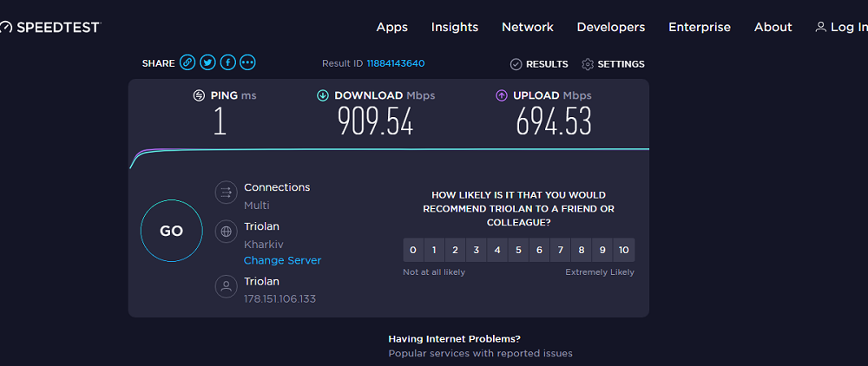Select rating 10 on the survey
The height and width of the screenshot is (366, 868).
pyautogui.click(x=624, y=250)
